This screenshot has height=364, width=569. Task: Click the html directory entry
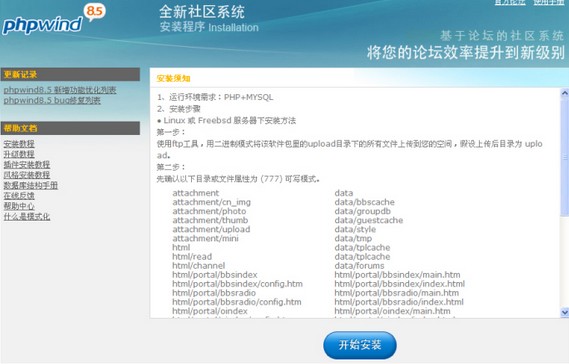(x=181, y=248)
